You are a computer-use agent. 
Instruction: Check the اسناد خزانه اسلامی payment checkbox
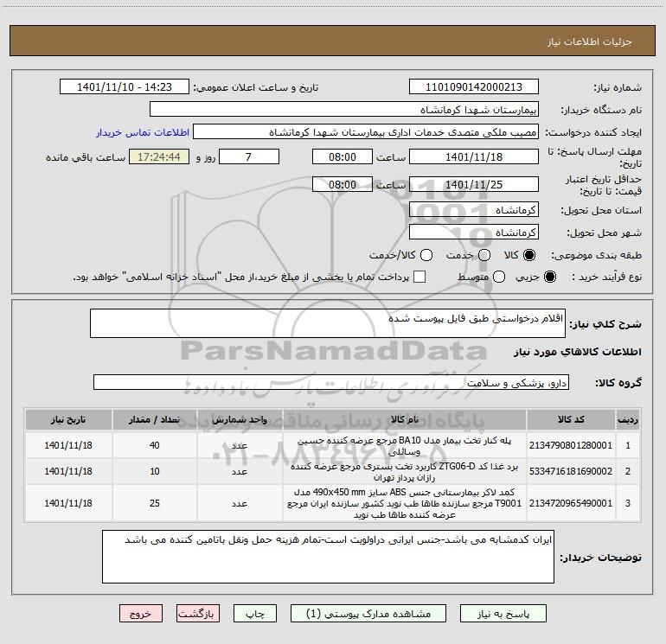click(419, 277)
